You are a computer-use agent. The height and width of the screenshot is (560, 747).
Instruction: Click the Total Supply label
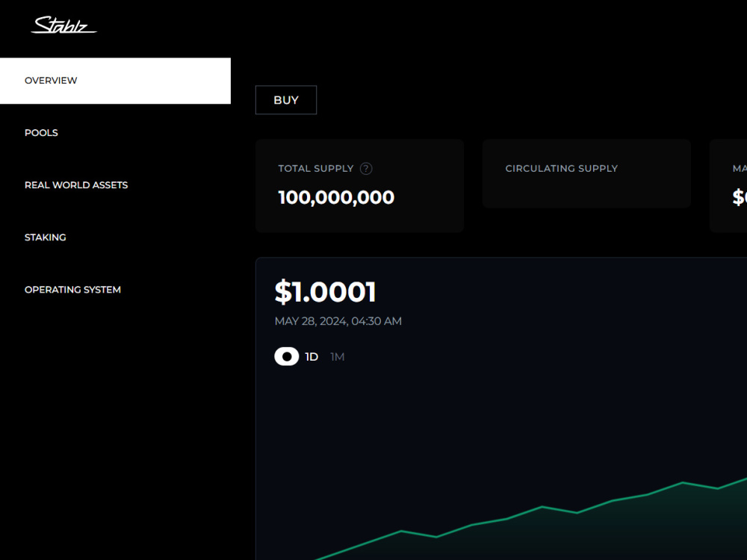click(316, 169)
